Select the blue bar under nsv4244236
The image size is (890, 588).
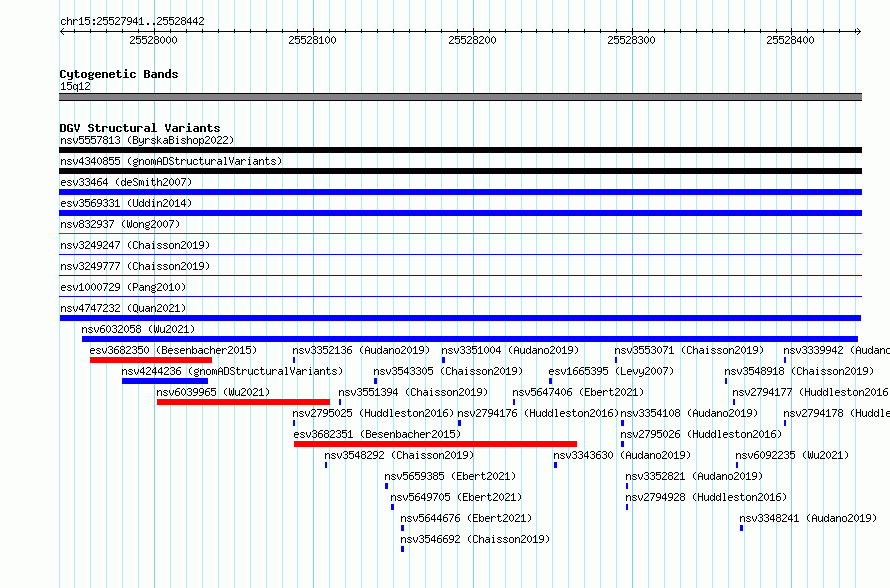point(165,381)
